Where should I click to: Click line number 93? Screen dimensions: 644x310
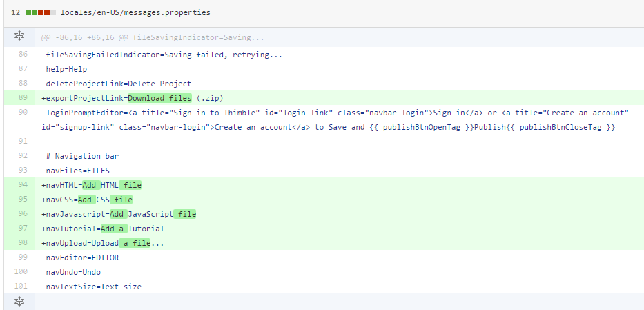[23, 170]
